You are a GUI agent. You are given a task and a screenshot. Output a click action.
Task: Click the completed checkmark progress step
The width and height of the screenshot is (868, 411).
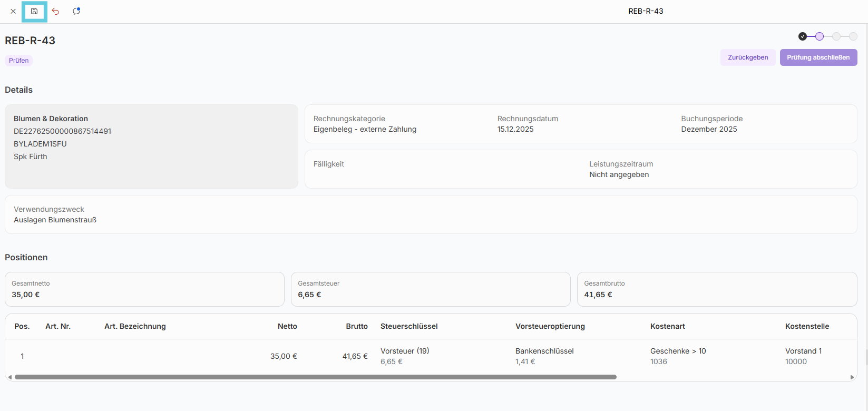(x=803, y=36)
